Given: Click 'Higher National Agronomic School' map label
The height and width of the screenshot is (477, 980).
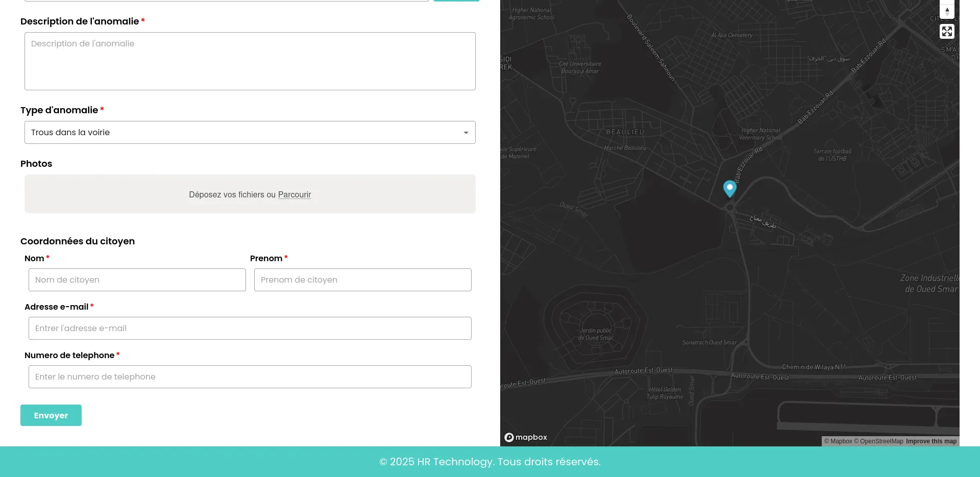Looking at the screenshot, I should (x=531, y=14).
